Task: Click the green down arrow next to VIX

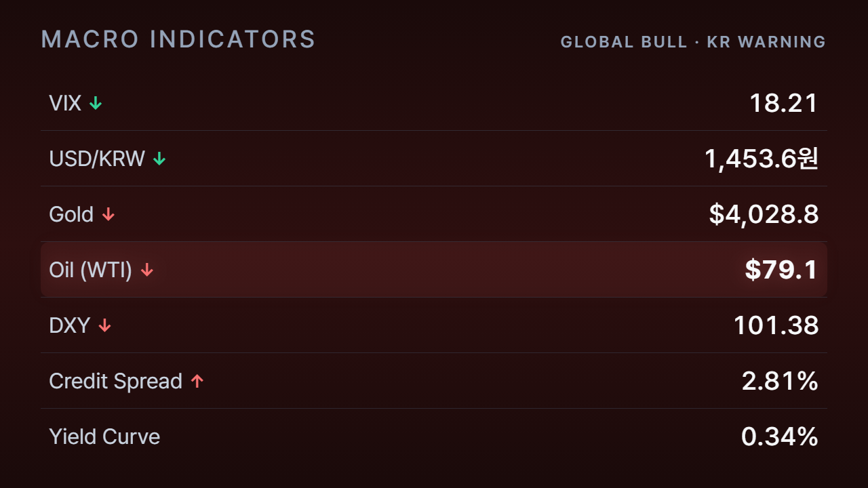Action: click(96, 103)
